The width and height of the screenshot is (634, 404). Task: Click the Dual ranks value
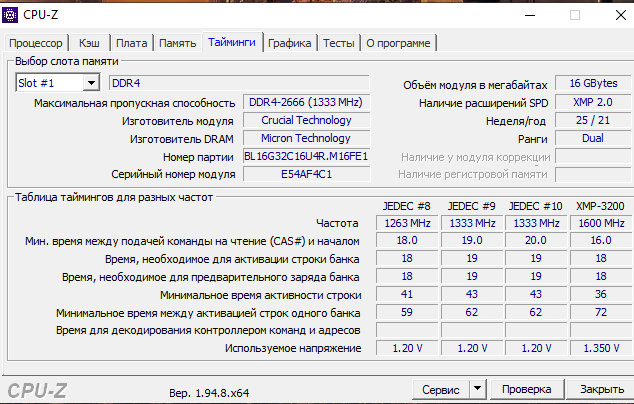coord(594,138)
